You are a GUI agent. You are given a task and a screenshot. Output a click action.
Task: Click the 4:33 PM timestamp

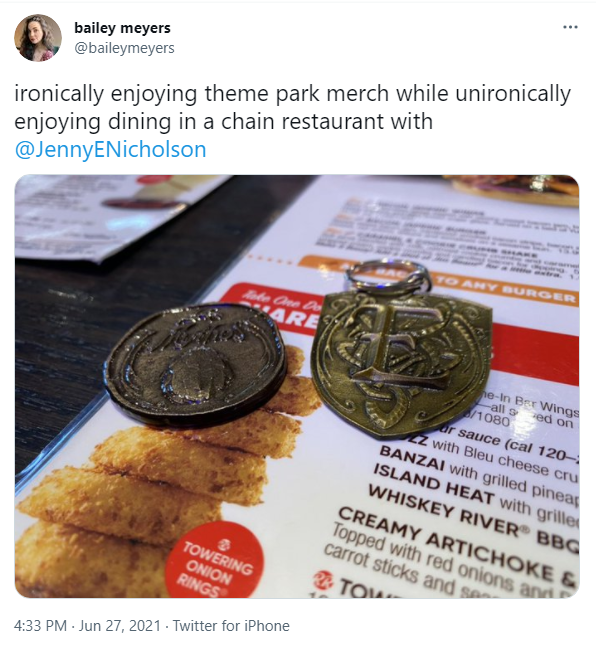[x=40, y=625]
